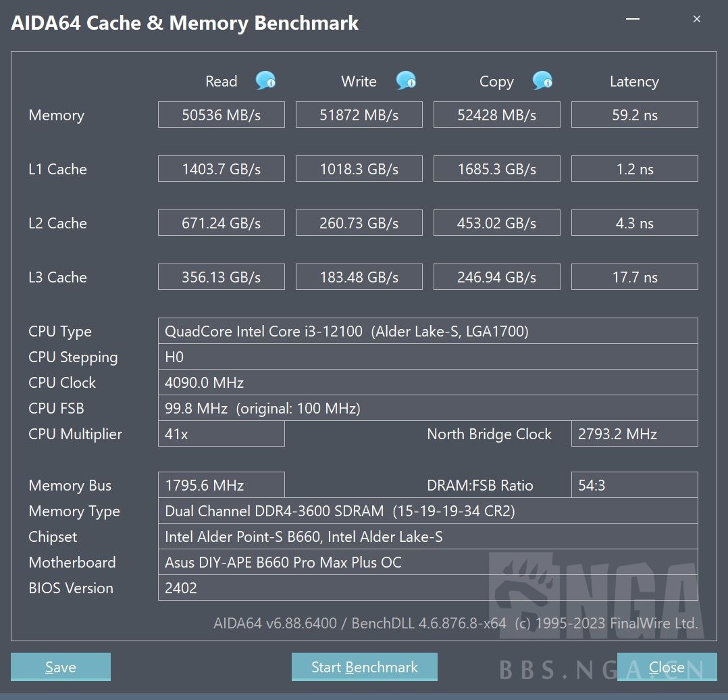728x700 pixels.
Task: Select the CPU Clock field showing 4090.0 MHz
Action: point(428,382)
